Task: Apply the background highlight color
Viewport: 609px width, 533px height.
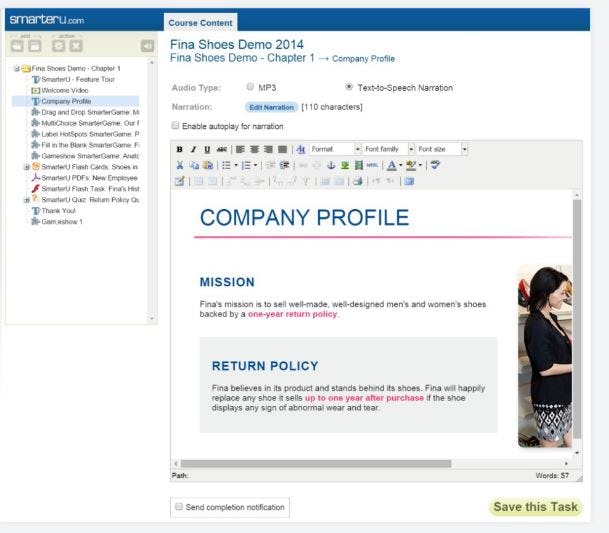Action: tap(411, 165)
